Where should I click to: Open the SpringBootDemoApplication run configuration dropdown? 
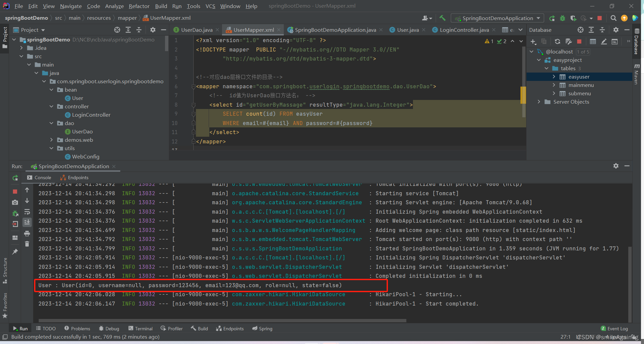tap(497, 18)
